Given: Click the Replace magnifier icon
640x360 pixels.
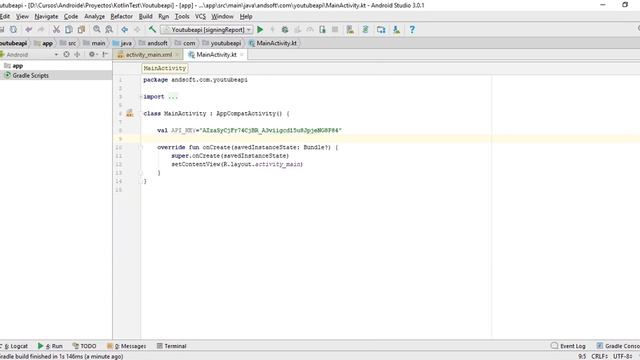Looking at the screenshot, I should (x=109, y=29).
